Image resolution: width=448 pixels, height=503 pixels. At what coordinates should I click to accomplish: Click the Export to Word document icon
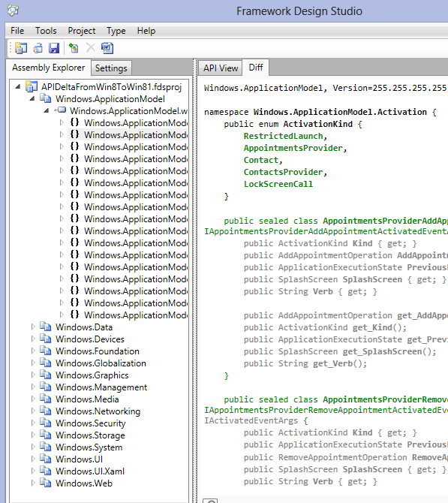point(107,48)
